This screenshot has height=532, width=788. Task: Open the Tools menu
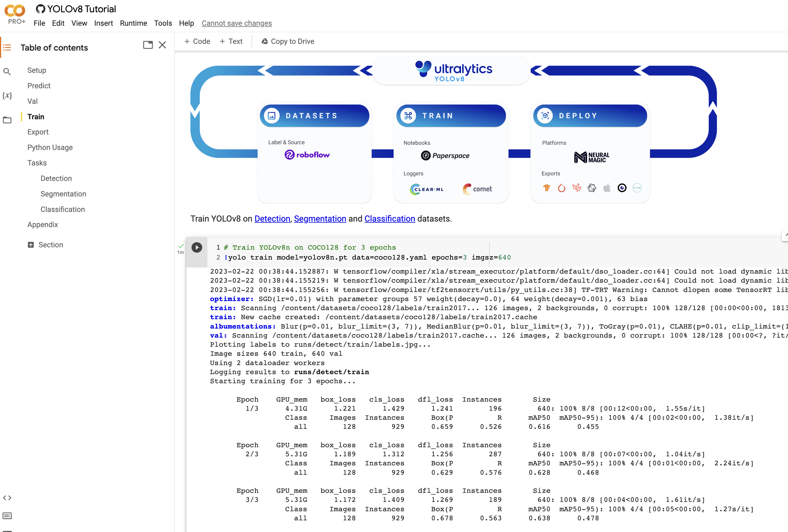click(163, 23)
